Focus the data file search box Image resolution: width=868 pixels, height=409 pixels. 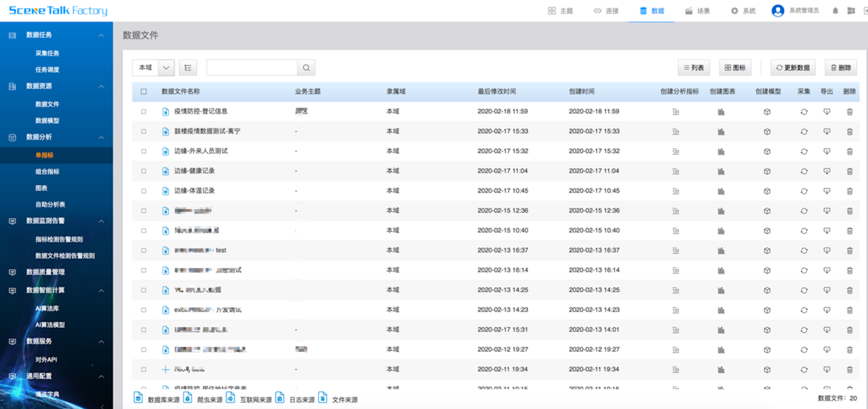tap(252, 67)
